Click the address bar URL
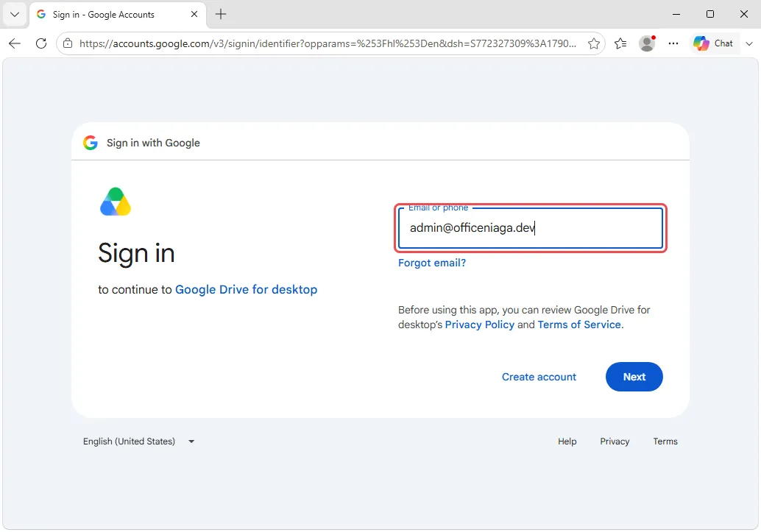Viewport: 761px width, 532px height. [x=328, y=43]
